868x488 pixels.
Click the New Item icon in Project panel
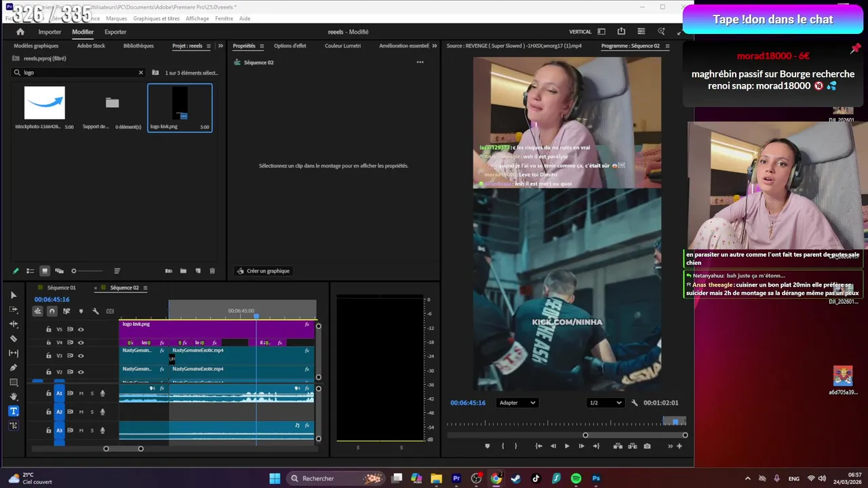[198, 271]
